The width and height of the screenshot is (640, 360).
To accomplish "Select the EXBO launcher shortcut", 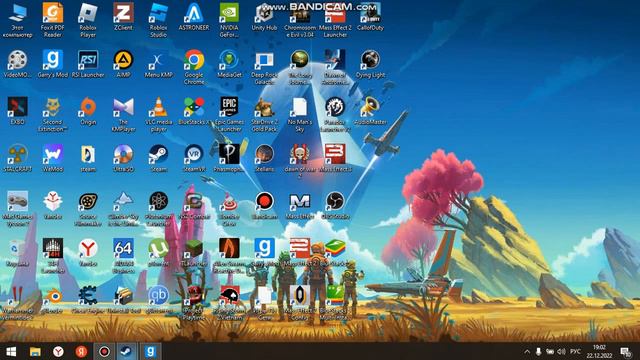I will click(17, 111).
